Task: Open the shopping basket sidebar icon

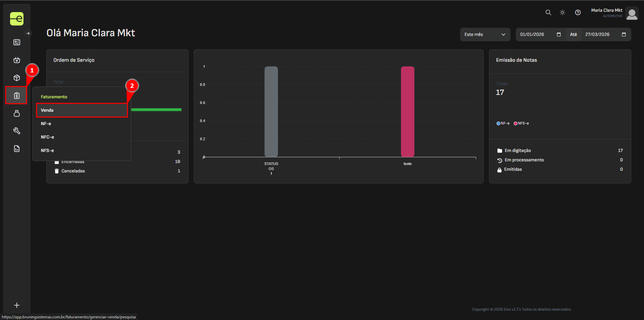Action: [x=17, y=60]
